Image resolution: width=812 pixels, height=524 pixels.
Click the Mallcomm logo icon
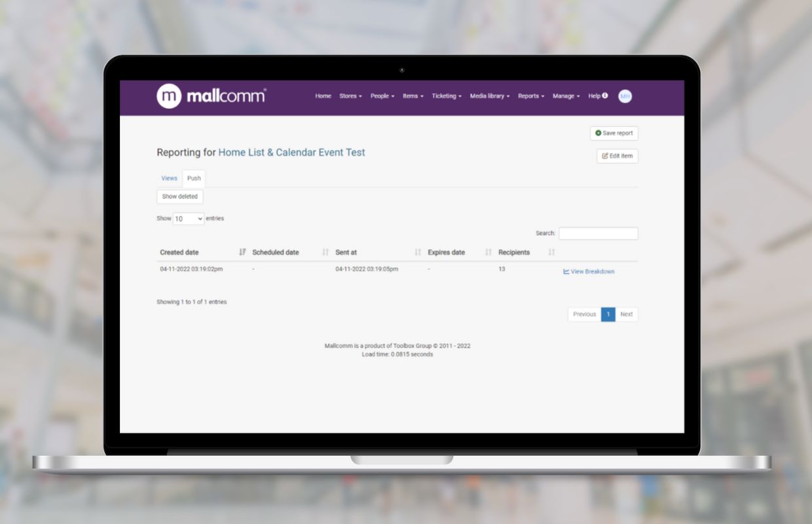[x=169, y=96]
